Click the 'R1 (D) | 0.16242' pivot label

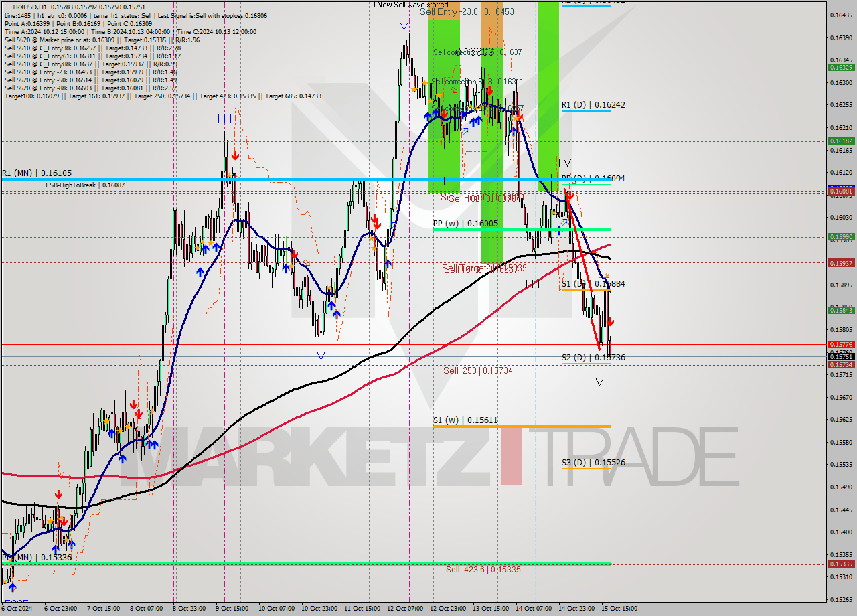(593, 104)
